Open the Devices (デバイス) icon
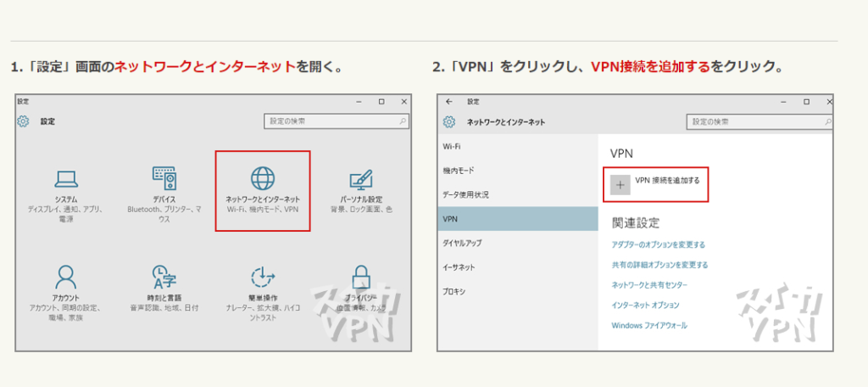This screenshot has height=387, width=868. (164, 177)
